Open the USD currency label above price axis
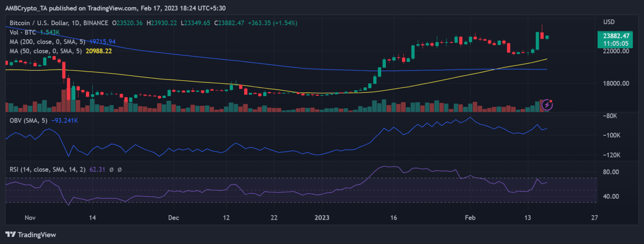Viewport: 644px width, 244px height. (x=609, y=22)
